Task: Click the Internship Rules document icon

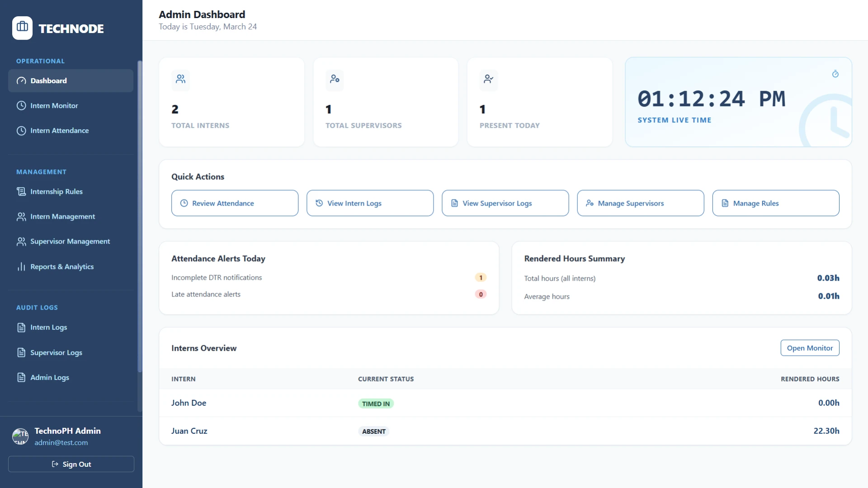Action: (x=21, y=192)
